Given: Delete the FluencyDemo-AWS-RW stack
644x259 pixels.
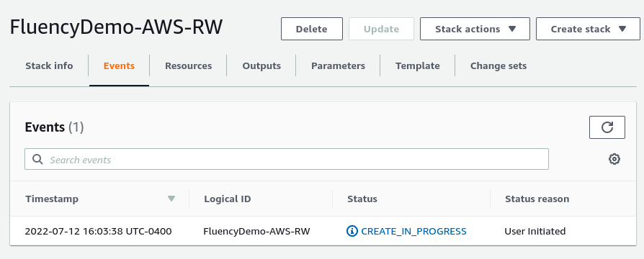Looking at the screenshot, I should [312, 29].
